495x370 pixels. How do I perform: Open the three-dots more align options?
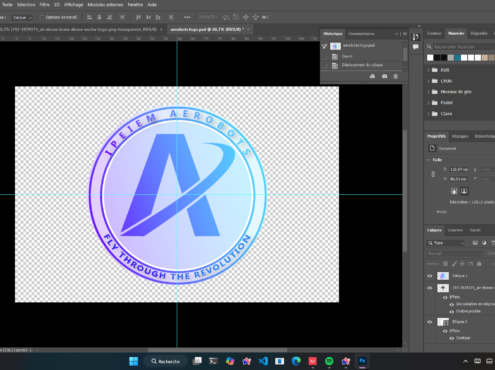point(187,17)
